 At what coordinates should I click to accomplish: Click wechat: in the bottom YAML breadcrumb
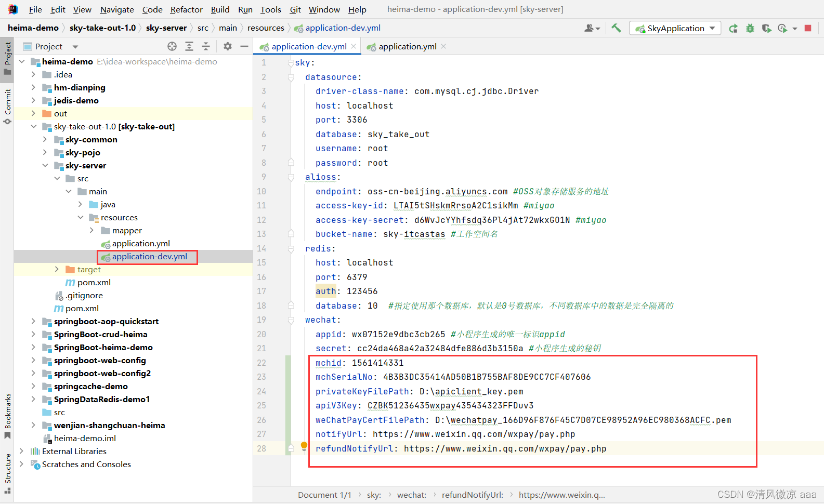pyautogui.click(x=412, y=495)
